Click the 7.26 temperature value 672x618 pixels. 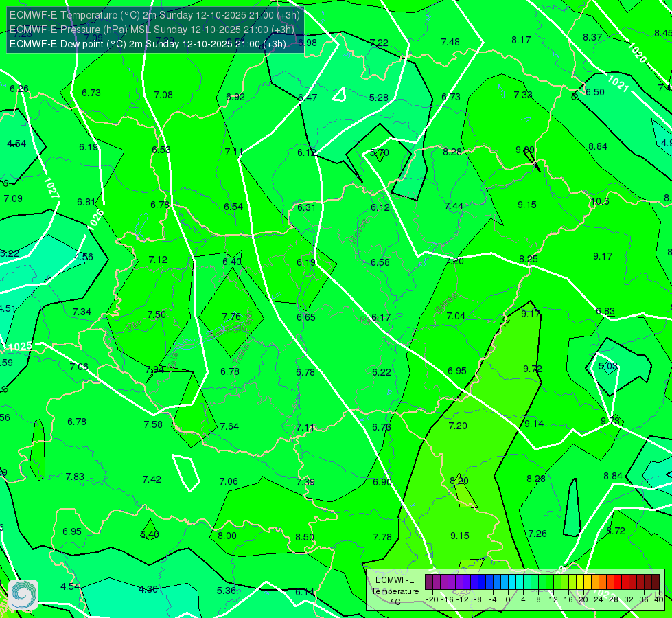point(537,534)
